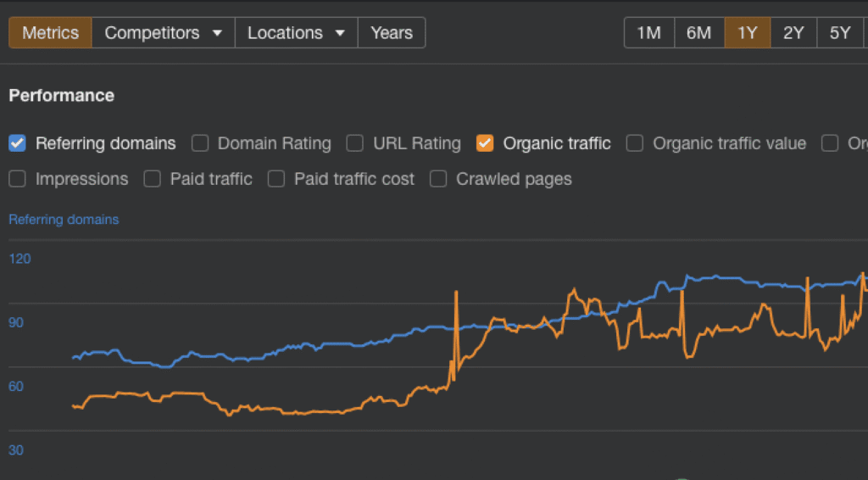Enable the URL Rating checkbox
The height and width of the screenshot is (480, 868).
pos(355,143)
